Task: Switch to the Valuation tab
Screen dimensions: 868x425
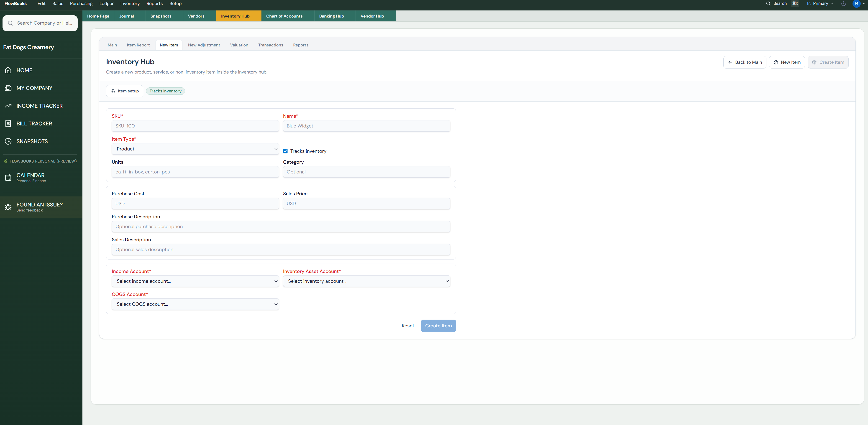Action: pos(239,45)
